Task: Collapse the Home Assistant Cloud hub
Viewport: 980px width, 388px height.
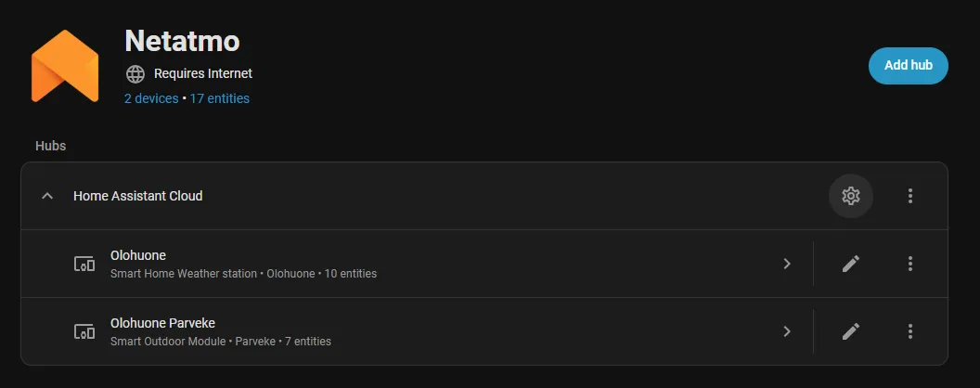Action: point(47,196)
